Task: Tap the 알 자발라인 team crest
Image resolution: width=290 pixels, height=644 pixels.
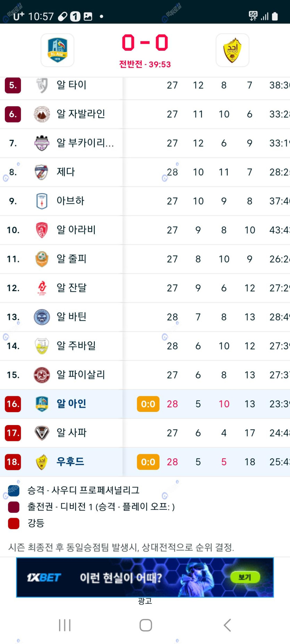Action: (42, 114)
